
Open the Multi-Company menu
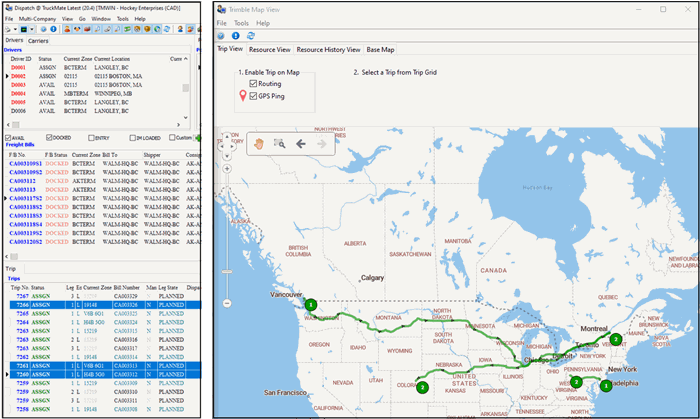pos(38,18)
